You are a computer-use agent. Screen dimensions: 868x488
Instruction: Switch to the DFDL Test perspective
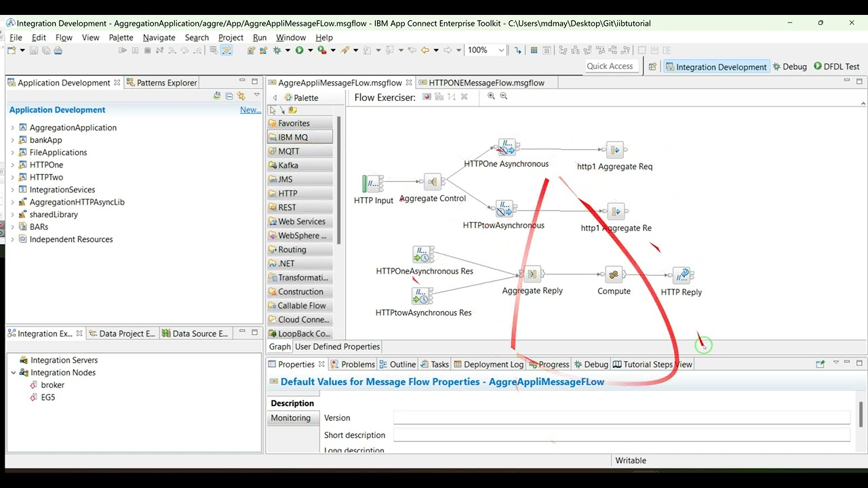point(837,66)
